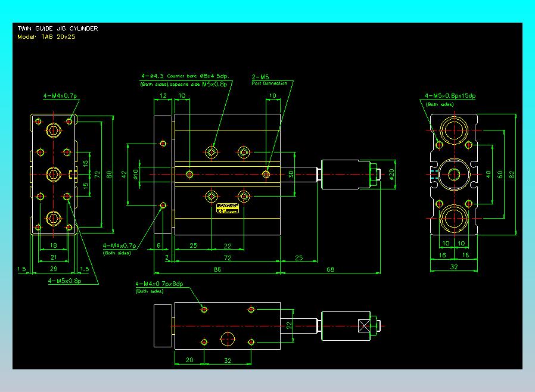Select the 68 rod length dimension

pos(330,270)
